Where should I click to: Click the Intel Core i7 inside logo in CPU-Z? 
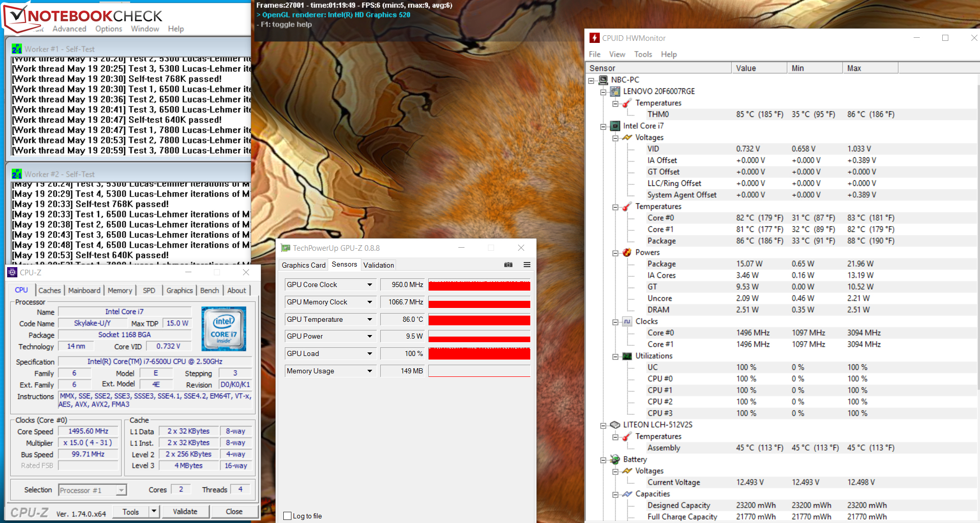224,328
